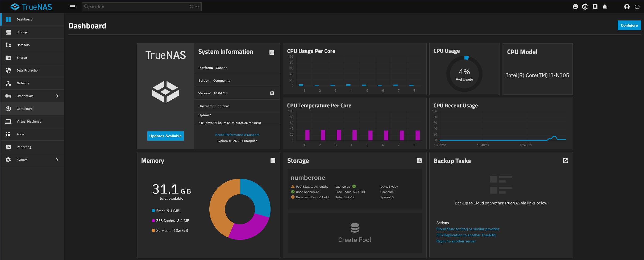Image resolution: width=644 pixels, height=260 pixels.
Task: Check TrueCommand status icon in the top bar
Action: coord(585,6)
